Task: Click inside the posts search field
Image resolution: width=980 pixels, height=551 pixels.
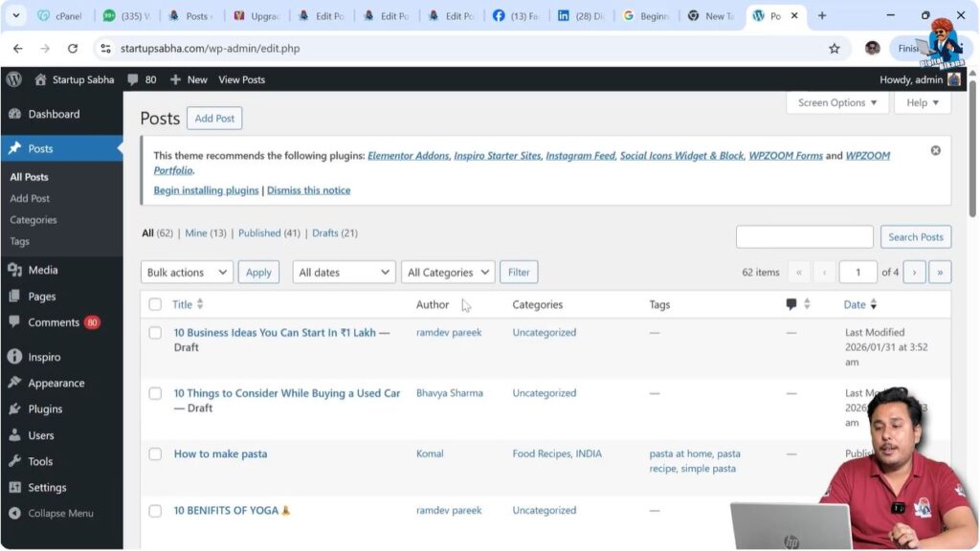Action: [804, 236]
